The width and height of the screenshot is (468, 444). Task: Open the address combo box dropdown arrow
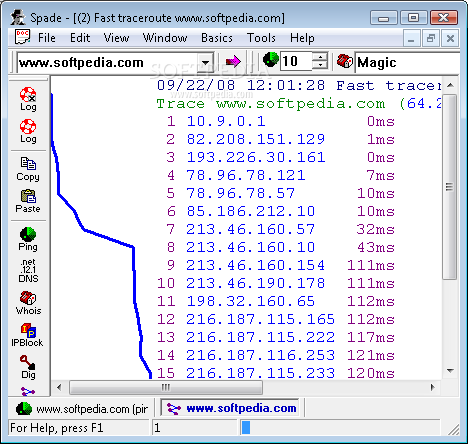pyautogui.click(x=206, y=62)
